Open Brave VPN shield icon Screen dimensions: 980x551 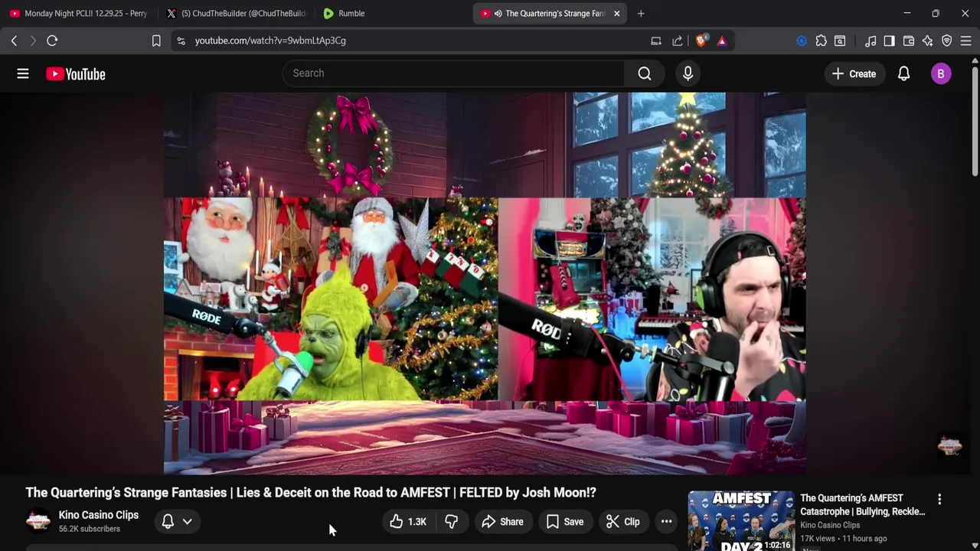(x=947, y=41)
